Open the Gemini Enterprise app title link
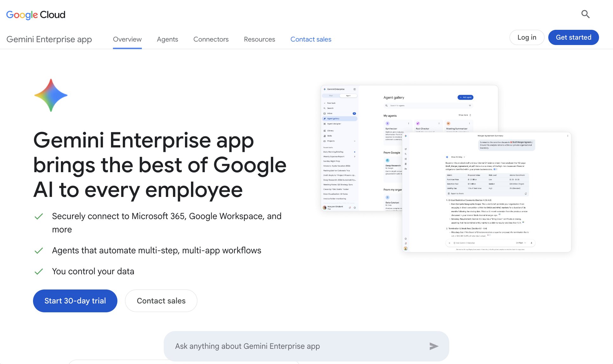Viewport: 613px width, 364px height. [49, 39]
